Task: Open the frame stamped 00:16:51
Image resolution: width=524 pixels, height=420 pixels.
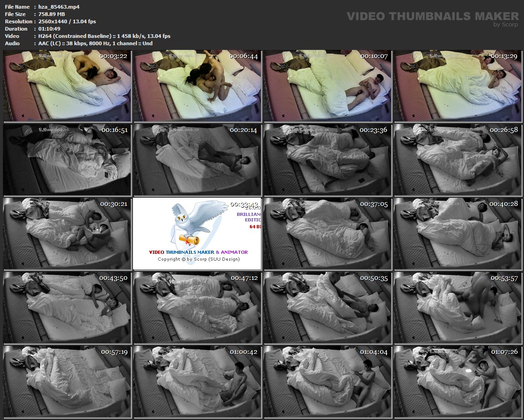Action: pyautogui.click(x=68, y=160)
